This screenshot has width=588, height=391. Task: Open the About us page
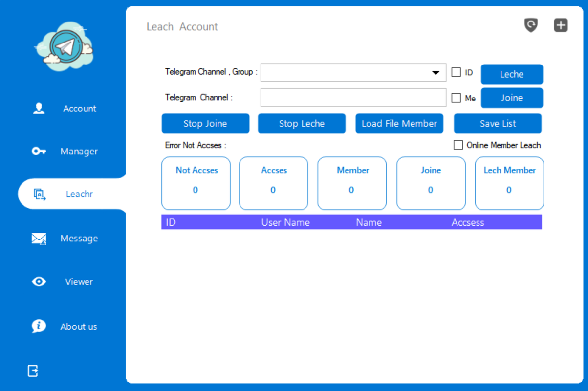(x=79, y=326)
